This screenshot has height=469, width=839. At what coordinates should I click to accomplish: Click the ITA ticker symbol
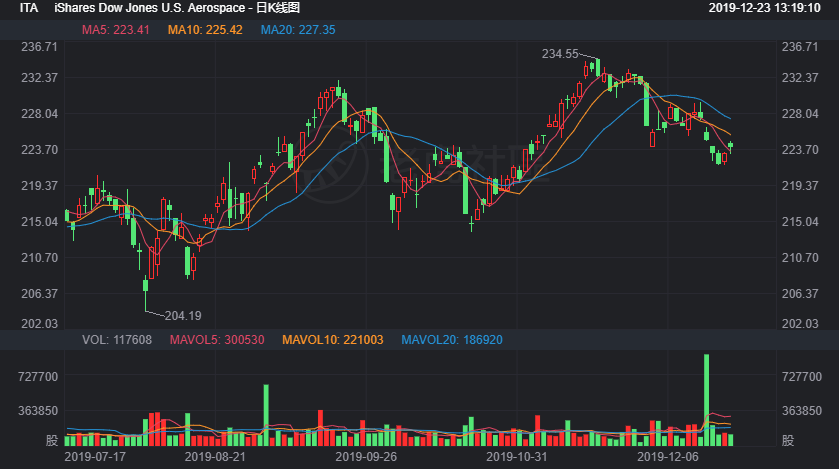click(29, 8)
